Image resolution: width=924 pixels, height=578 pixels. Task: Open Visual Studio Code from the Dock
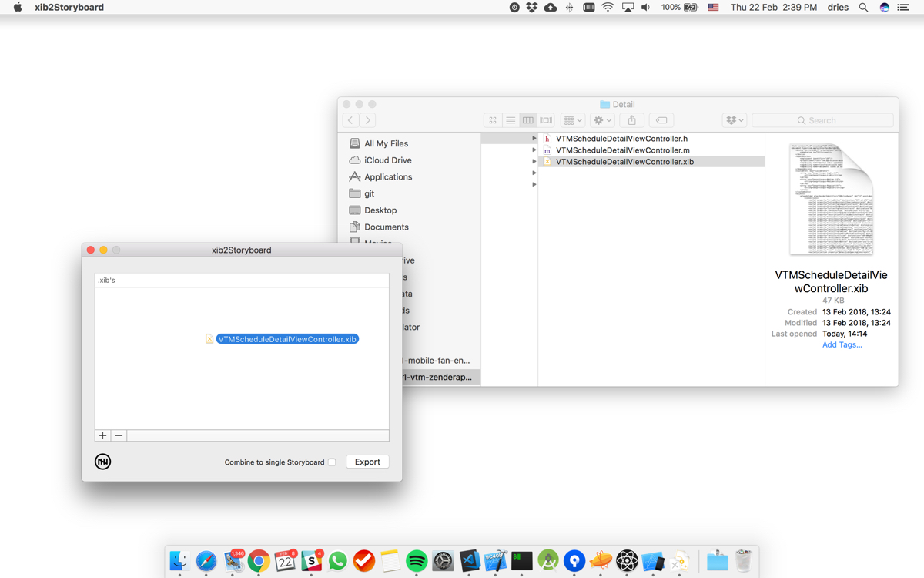pyautogui.click(x=470, y=560)
